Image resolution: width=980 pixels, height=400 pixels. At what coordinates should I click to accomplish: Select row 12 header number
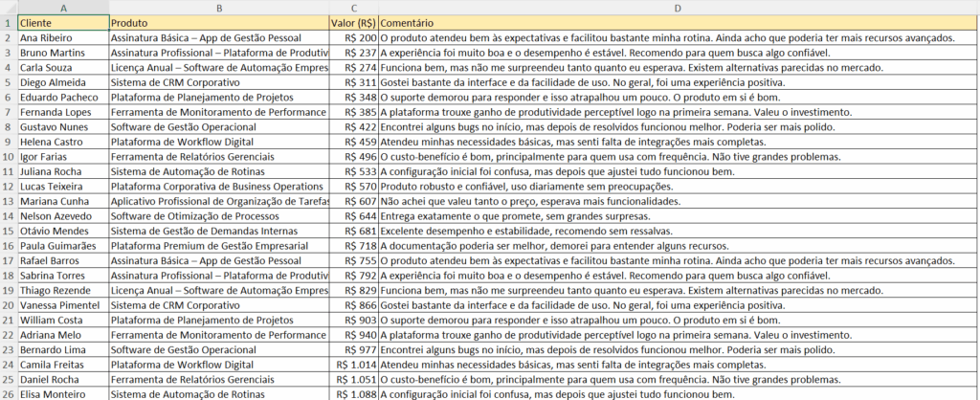pos(9,187)
